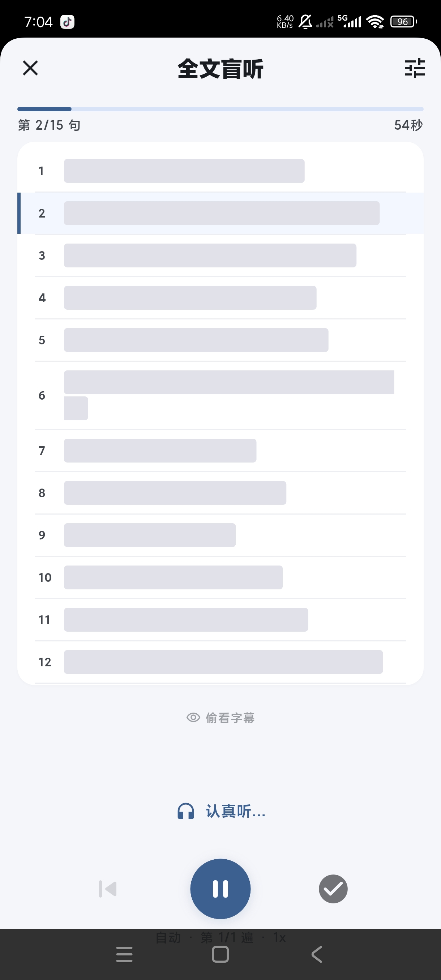This screenshot has height=980, width=441.
Task: Seek on the sentence progress bar
Action: pyautogui.click(x=220, y=109)
